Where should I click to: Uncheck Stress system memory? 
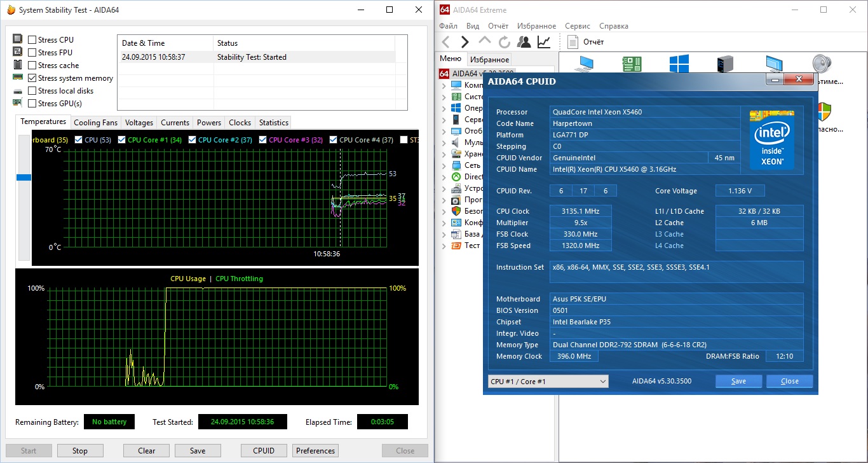[32, 78]
